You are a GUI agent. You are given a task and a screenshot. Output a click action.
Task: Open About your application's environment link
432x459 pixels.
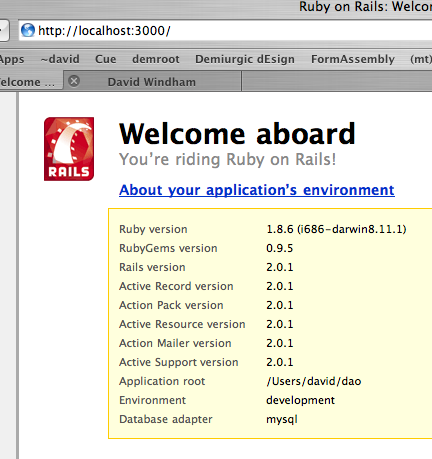pyautogui.click(x=257, y=190)
